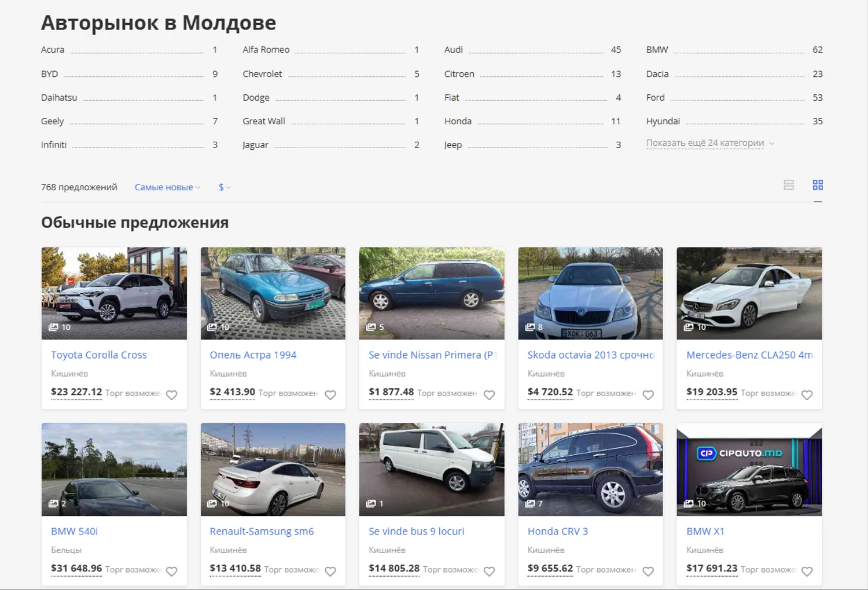The height and width of the screenshot is (590, 868).
Task: Open the Geely category
Action: pos(53,121)
